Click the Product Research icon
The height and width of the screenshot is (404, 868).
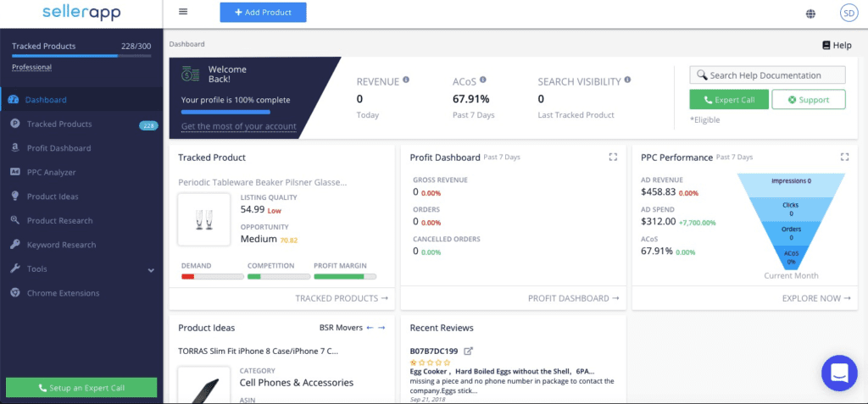coord(15,220)
